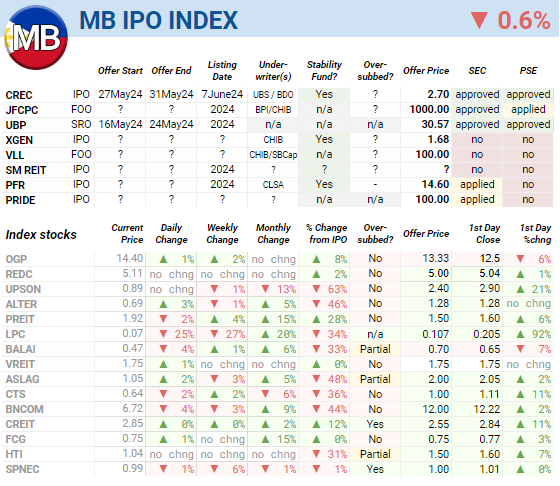Select the BPI/CHIB underwriter cell

(x=273, y=110)
